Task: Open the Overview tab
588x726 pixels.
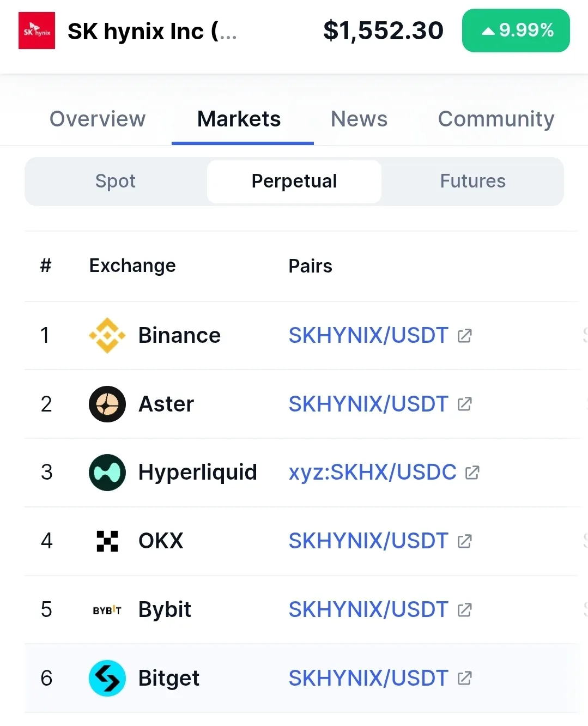Action: (x=98, y=119)
